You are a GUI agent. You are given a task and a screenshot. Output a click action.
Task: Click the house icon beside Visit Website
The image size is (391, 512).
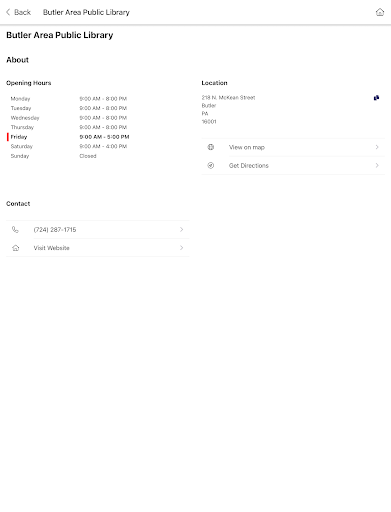tap(15, 248)
